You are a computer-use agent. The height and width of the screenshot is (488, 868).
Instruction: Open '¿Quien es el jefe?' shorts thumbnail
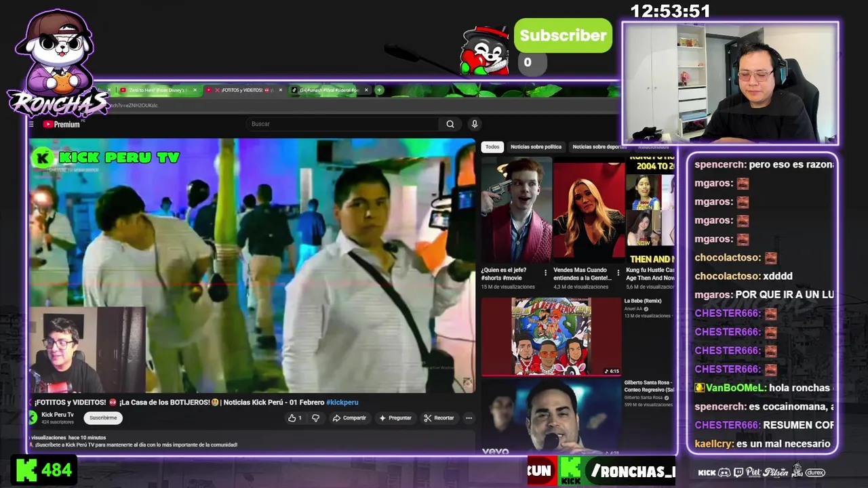click(517, 210)
